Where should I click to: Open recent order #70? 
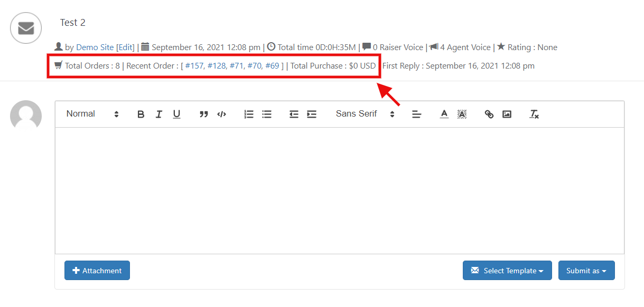tap(255, 66)
